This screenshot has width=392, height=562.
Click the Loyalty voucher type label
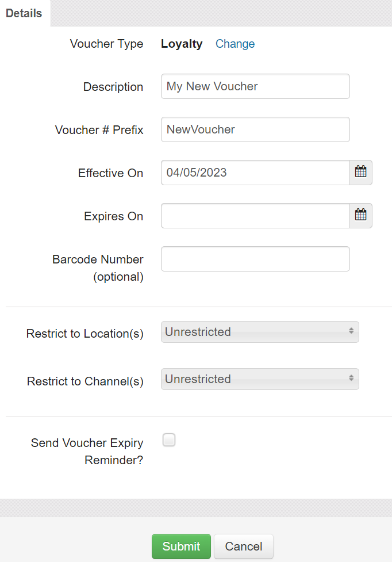[182, 44]
